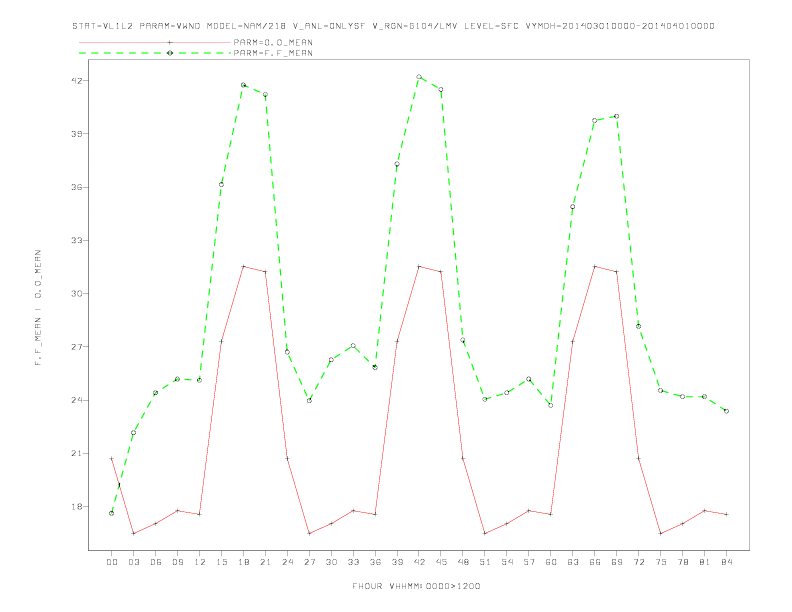Click the x-axis tick label 03
This screenshot has height=612, width=792.
[133, 562]
